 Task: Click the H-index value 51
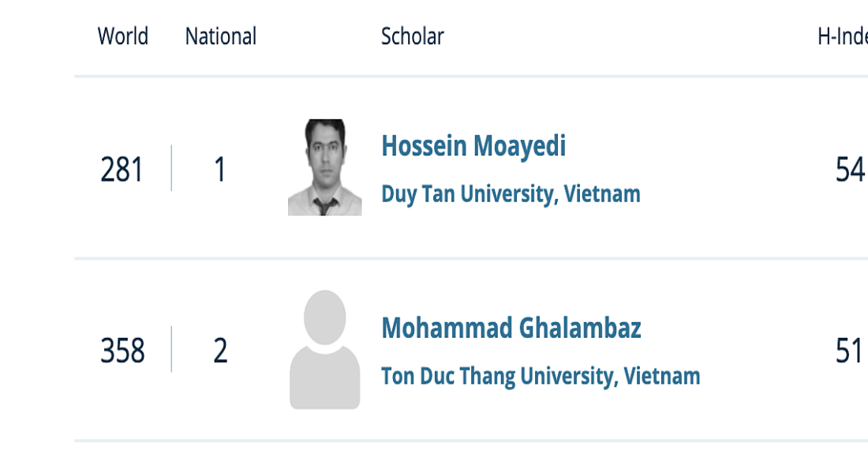click(850, 351)
